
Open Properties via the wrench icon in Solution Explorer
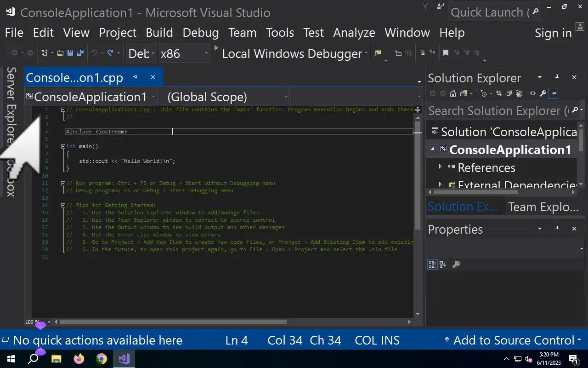[x=543, y=93]
